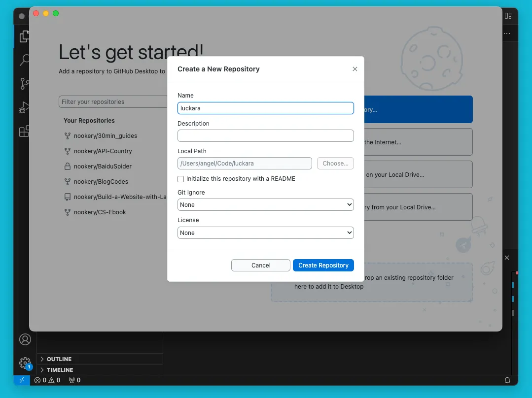
Task: Open the Extensions icon in activity bar
Action: tap(24, 131)
